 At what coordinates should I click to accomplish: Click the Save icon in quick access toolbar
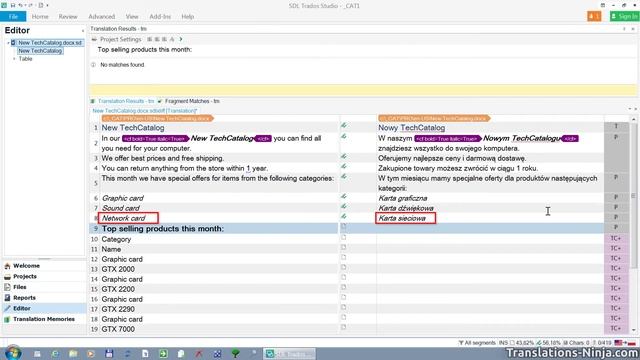[x=13, y=5]
